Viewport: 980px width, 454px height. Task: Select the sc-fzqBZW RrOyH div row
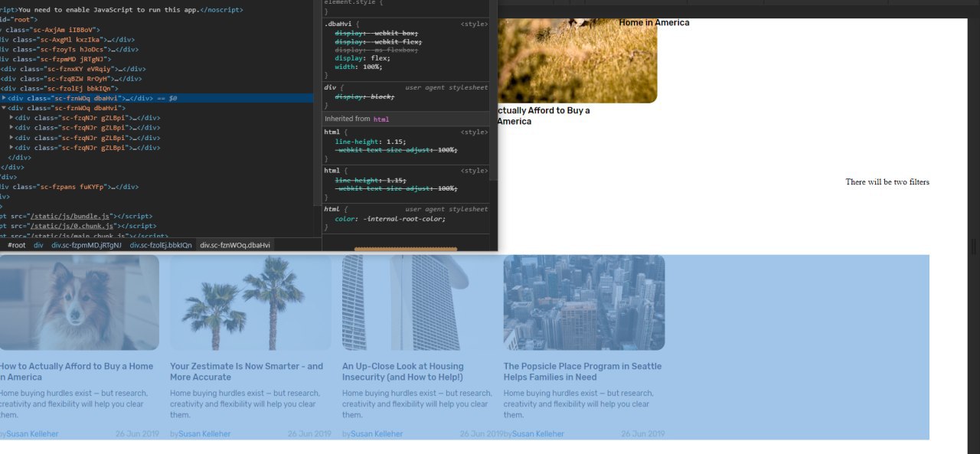coord(157,78)
